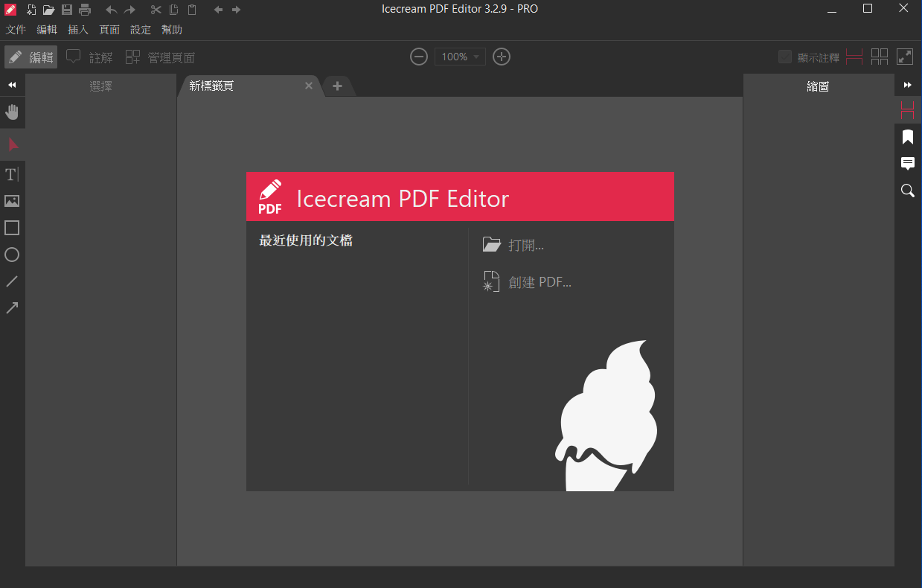Select the Hand pan tool
Image resolution: width=922 pixels, height=588 pixels.
(x=12, y=112)
